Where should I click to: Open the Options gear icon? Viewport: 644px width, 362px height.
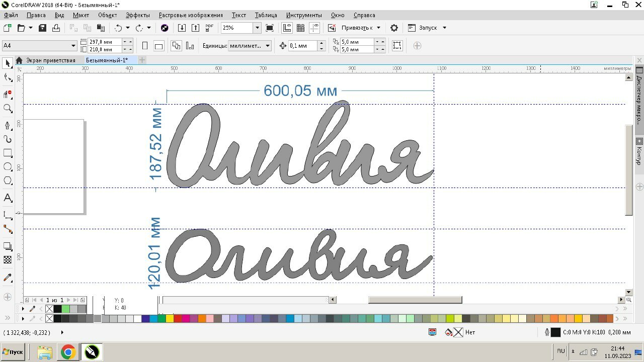point(394,28)
